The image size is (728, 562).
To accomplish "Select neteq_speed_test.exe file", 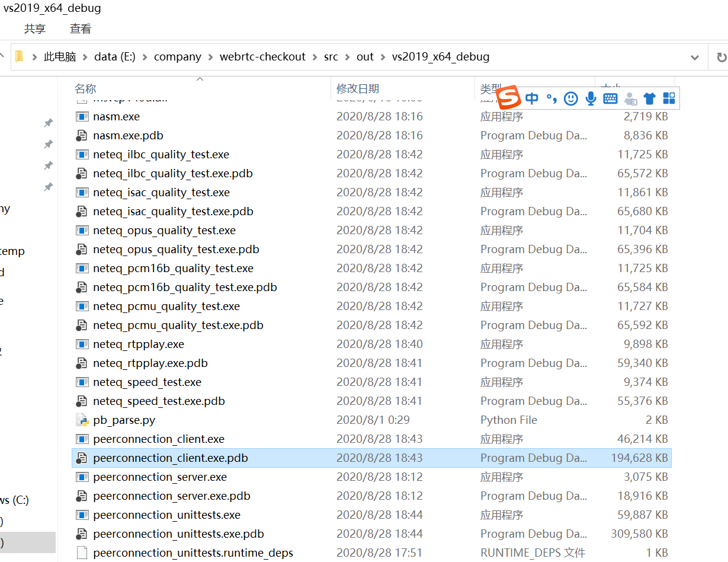I will click(147, 382).
